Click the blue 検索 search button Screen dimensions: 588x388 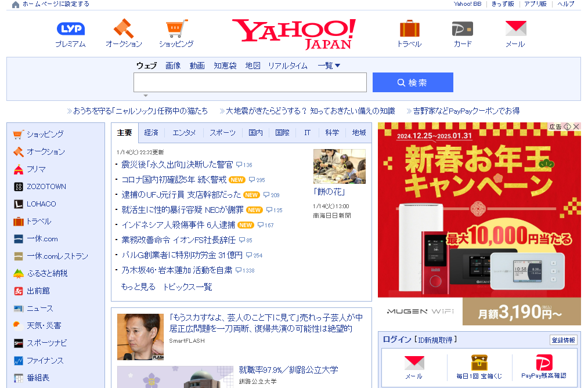[413, 82]
